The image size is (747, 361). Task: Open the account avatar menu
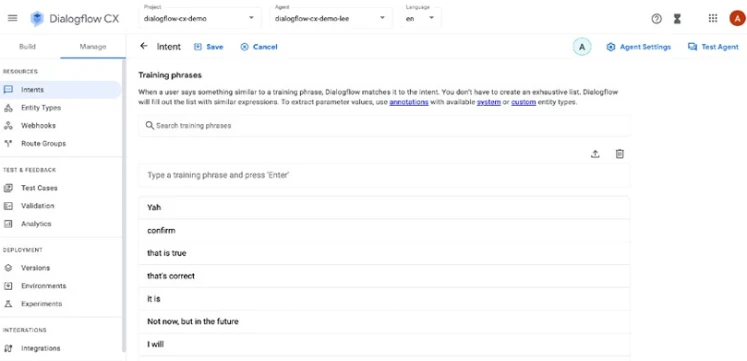tap(737, 19)
